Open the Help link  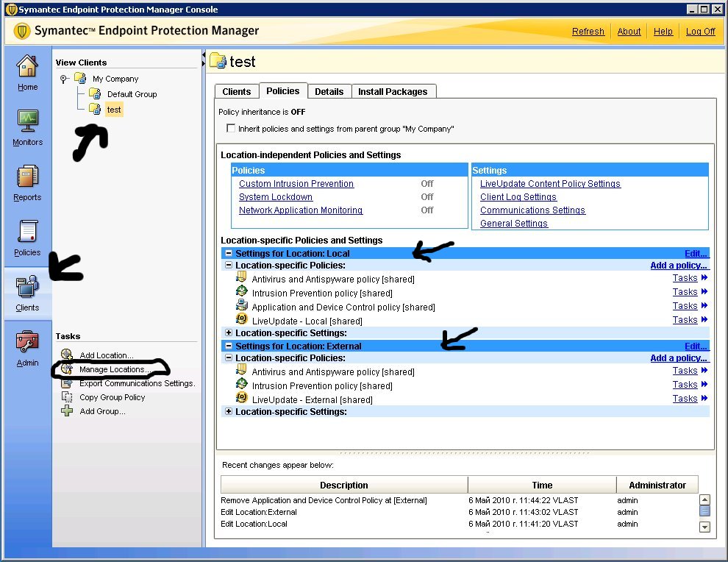pos(663,31)
